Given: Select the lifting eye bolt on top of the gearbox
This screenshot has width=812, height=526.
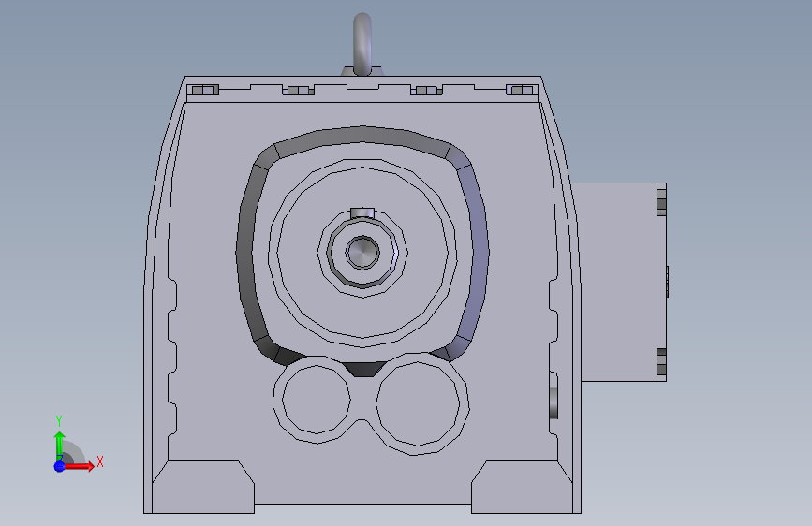Looking at the screenshot, I should [362, 45].
